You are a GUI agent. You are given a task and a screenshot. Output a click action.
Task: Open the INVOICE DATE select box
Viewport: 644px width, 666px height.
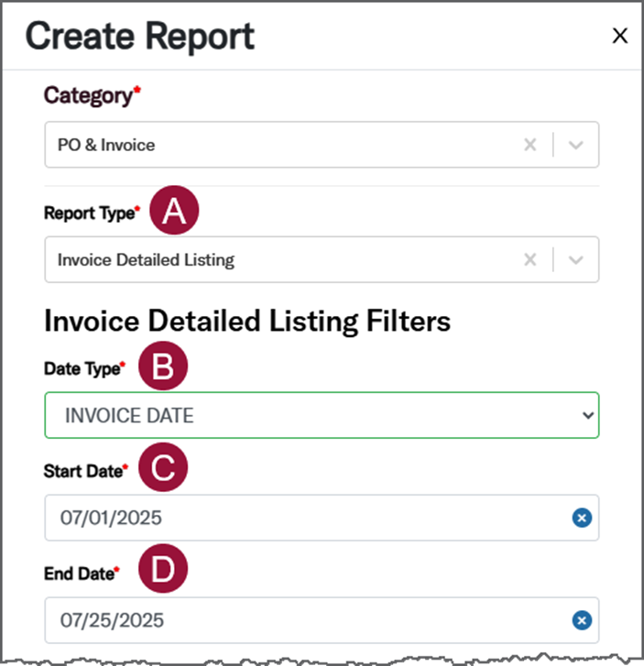pos(311,416)
